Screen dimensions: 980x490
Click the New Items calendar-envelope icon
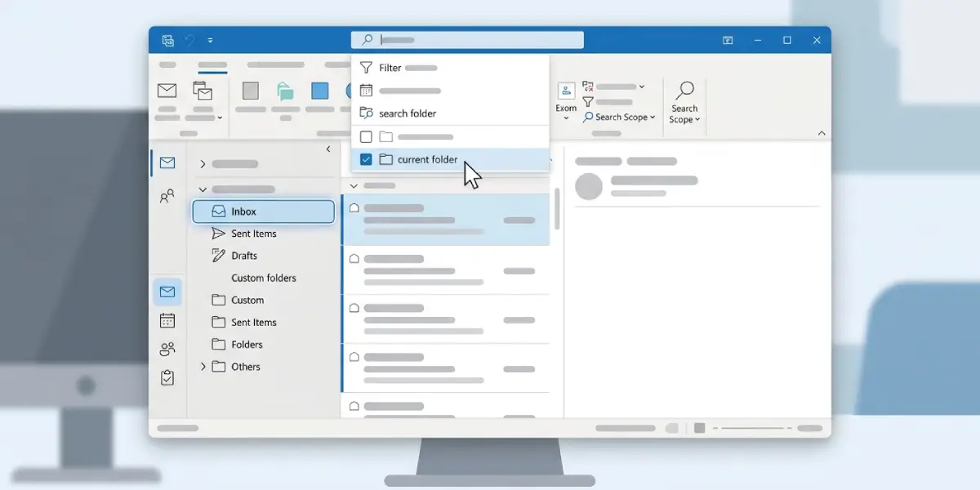tap(202, 90)
